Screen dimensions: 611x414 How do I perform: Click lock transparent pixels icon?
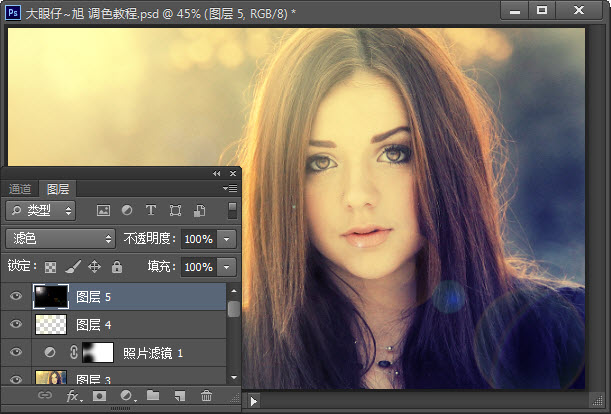coord(50,267)
